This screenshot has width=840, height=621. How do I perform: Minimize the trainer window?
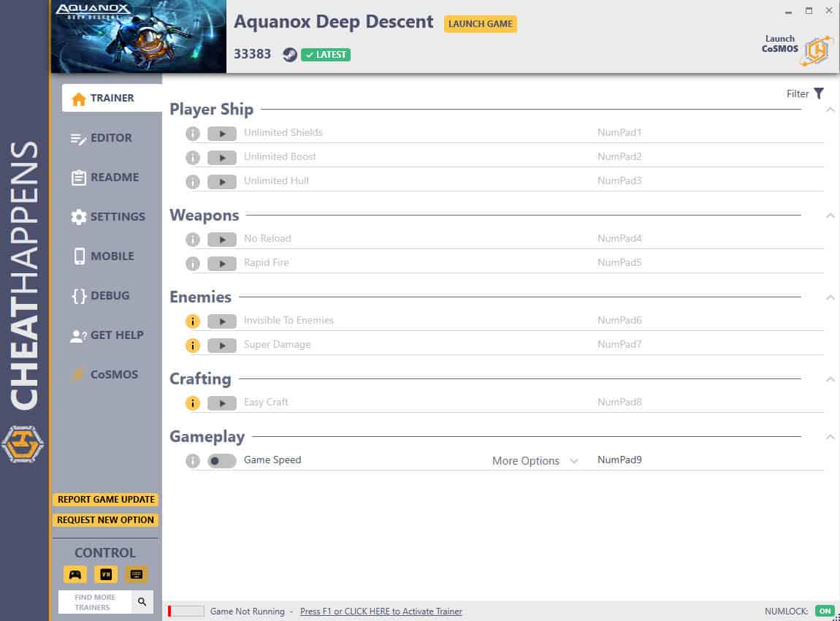click(x=789, y=11)
